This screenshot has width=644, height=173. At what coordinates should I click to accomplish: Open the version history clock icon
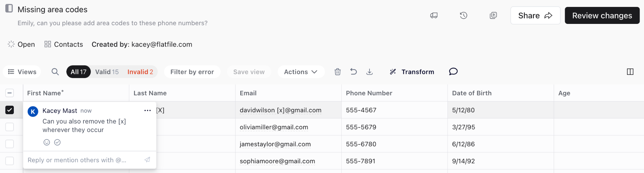pyautogui.click(x=464, y=15)
